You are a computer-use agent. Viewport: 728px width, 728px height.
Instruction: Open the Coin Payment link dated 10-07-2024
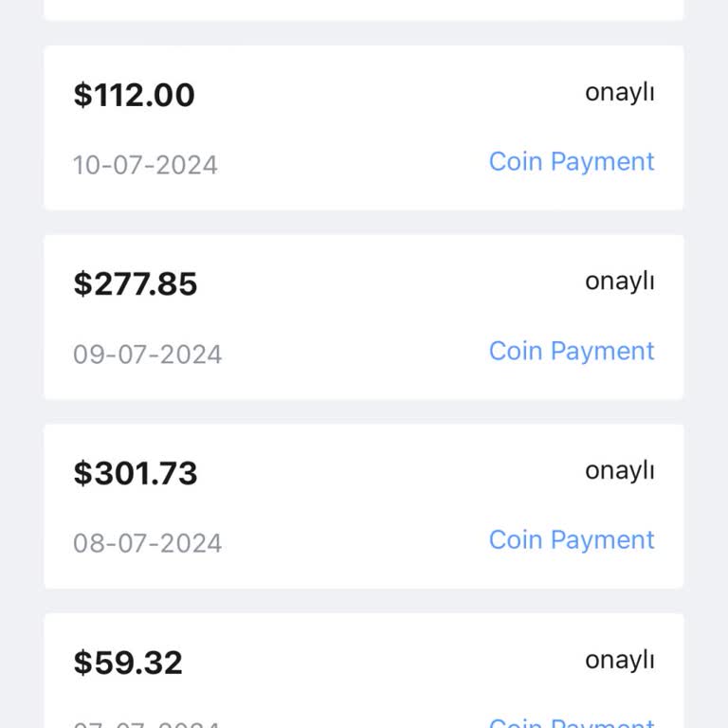coord(572,162)
